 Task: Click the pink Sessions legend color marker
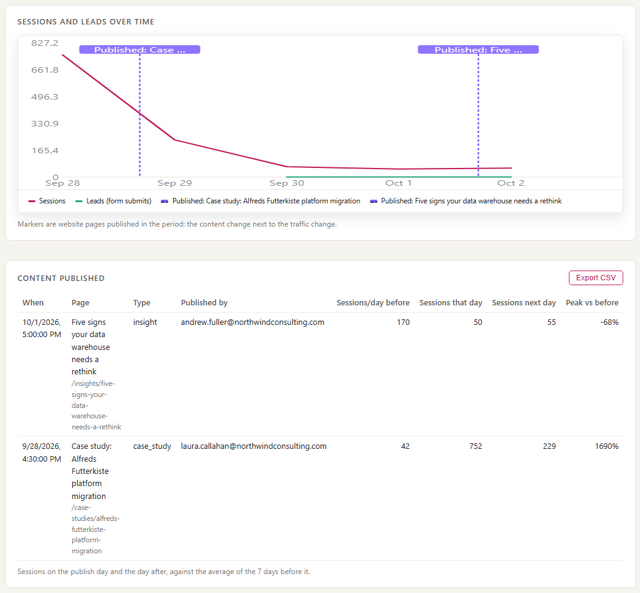click(31, 201)
